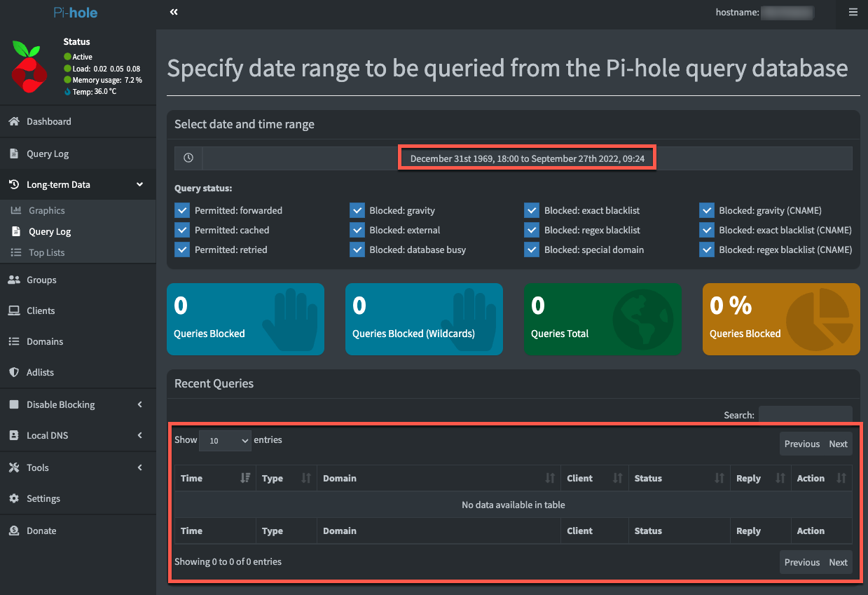Open the hamburger menu at top right
The height and width of the screenshot is (595, 868).
pyautogui.click(x=852, y=12)
